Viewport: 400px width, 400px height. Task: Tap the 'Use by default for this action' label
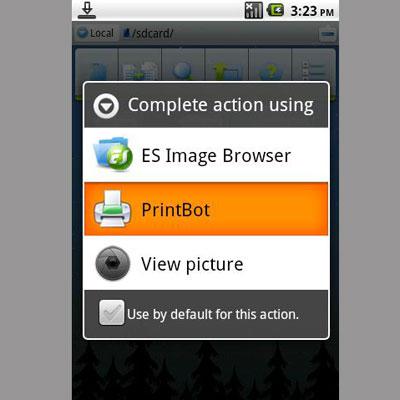[x=213, y=314]
